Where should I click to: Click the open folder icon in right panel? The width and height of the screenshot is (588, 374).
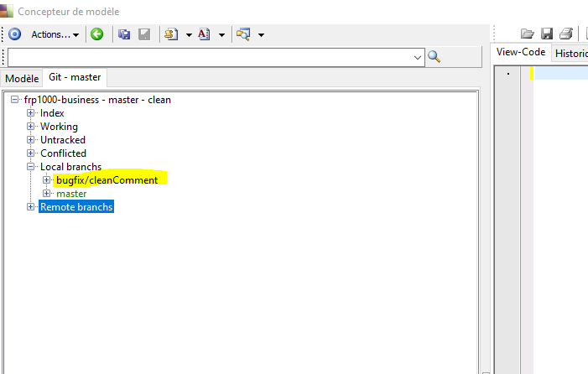click(x=528, y=34)
